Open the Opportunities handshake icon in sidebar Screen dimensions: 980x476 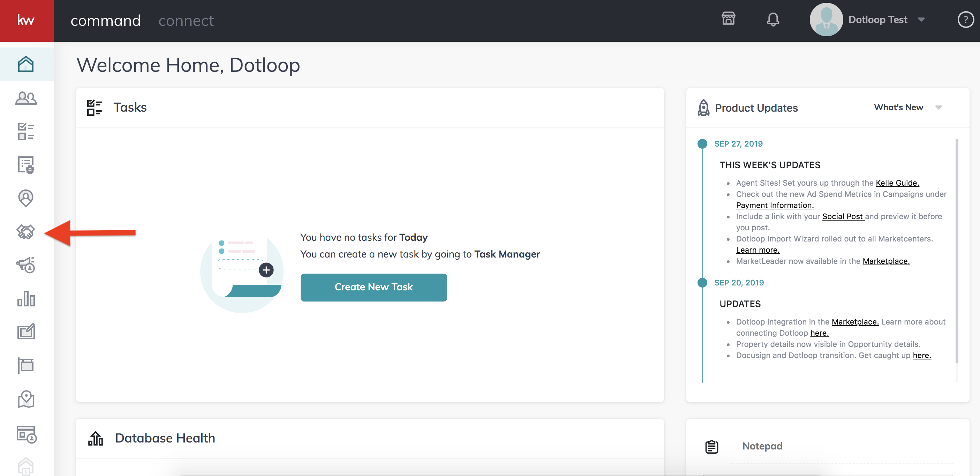click(x=26, y=232)
